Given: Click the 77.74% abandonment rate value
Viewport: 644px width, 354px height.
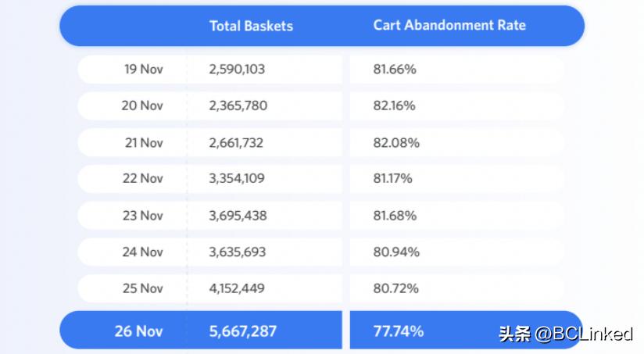Looking at the screenshot, I should click(x=398, y=331).
